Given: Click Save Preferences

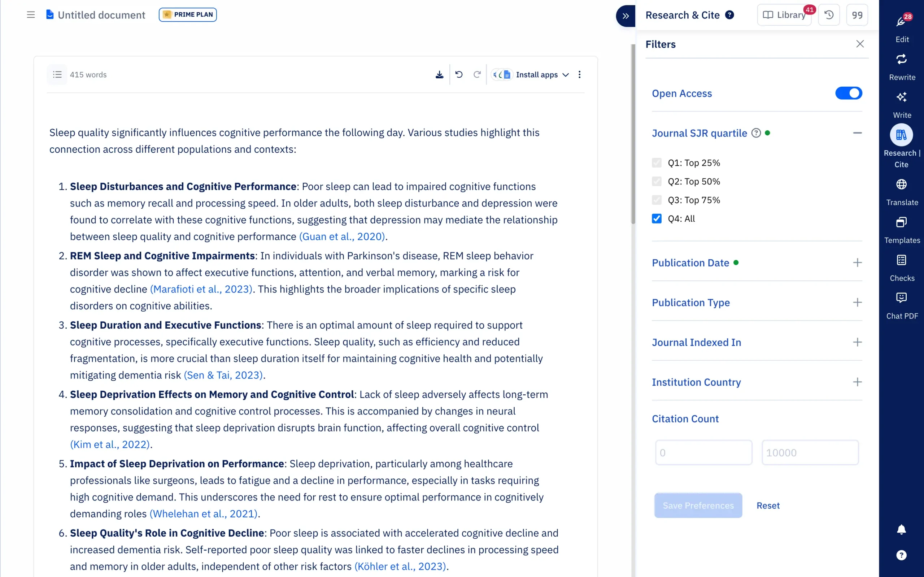Looking at the screenshot, I should (698, 505).
